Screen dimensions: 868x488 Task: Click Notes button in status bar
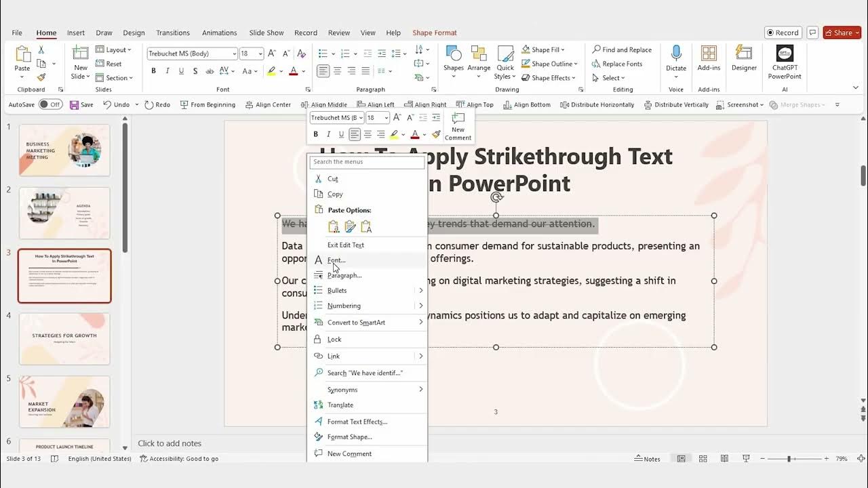(648, 459)
